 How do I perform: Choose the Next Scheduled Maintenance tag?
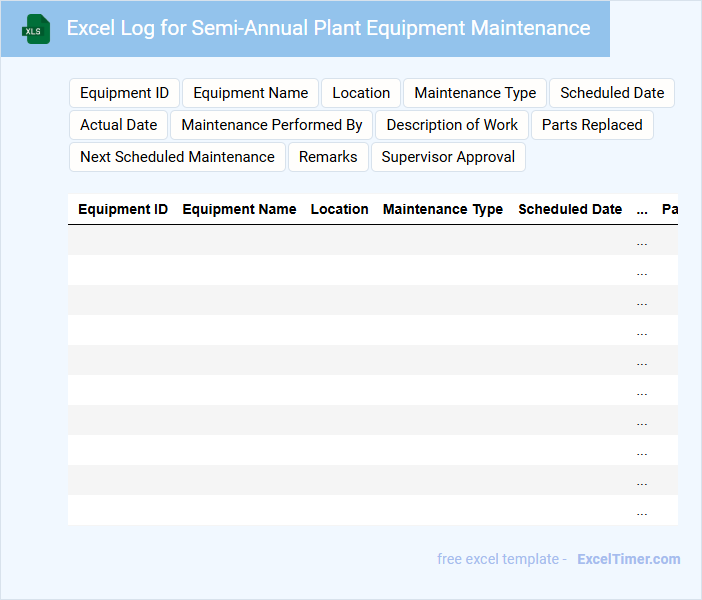pyautogui.click(x=177, y=157)
